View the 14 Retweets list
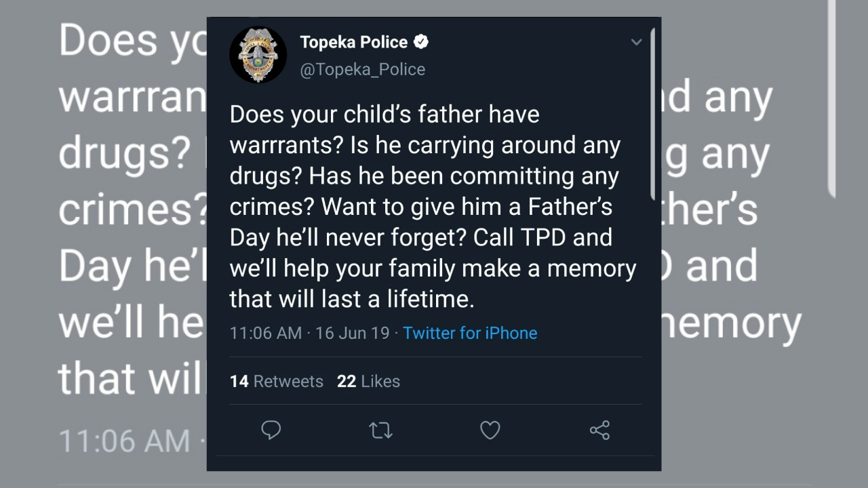Screen dimensions: 868x488 click(x=277, y=381)
